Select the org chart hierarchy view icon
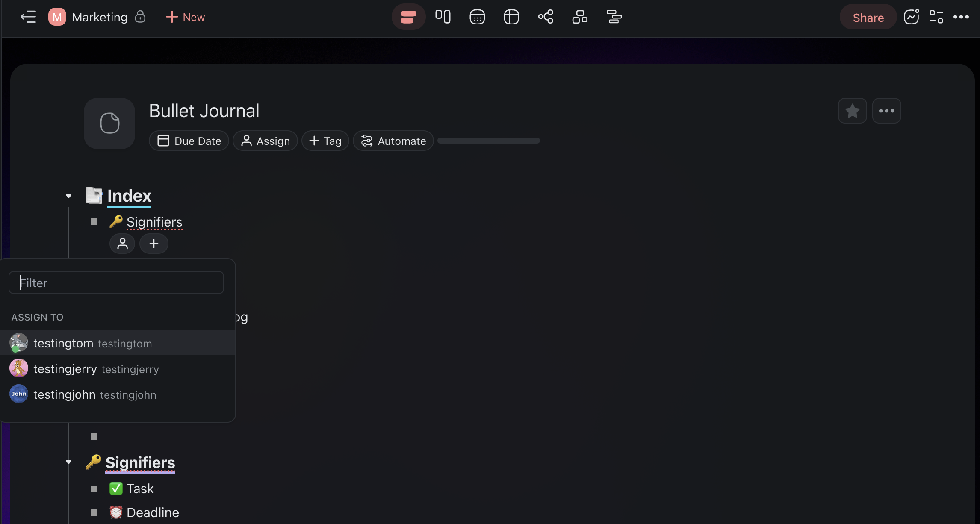The width and height of the screenshot is (980, 524). pos(580,17)
